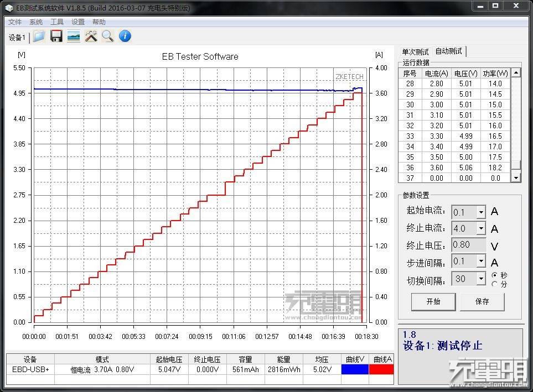Open the 帮助 menu
This screenshot has width=533, height=392.
[99, 22]
